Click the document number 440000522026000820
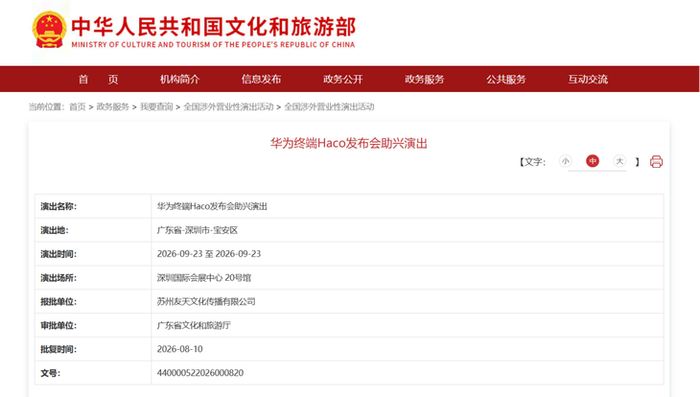This screenshot has height=397, width=700. tap(200, 373)
